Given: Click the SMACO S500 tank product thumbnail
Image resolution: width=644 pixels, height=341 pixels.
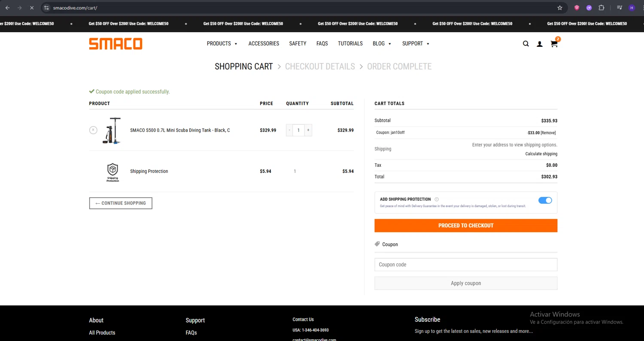Looking at the screenshot, I should click(112, 130).
